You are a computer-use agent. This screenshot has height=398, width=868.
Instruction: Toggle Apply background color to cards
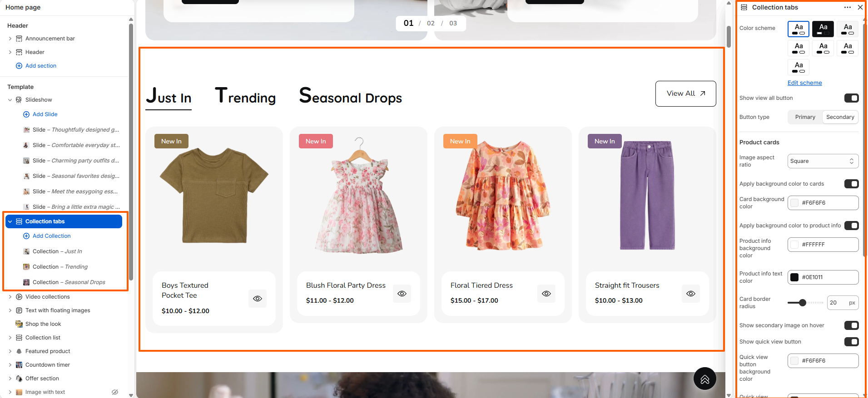[x=852, y=184]
